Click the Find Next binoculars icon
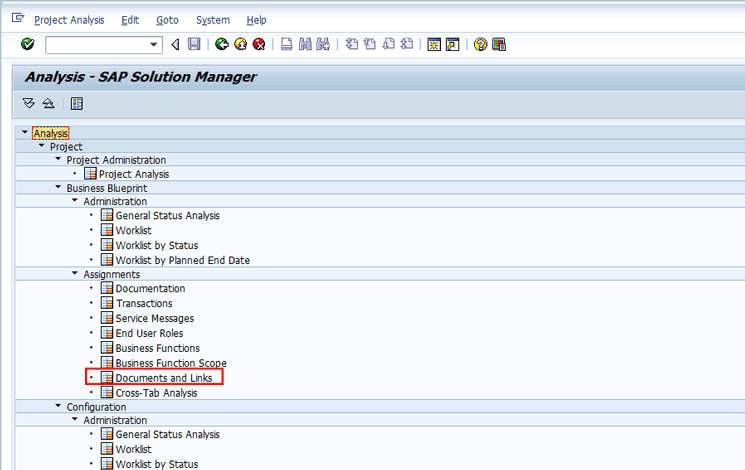Screen dimensions: 745x470 [323, 44]
